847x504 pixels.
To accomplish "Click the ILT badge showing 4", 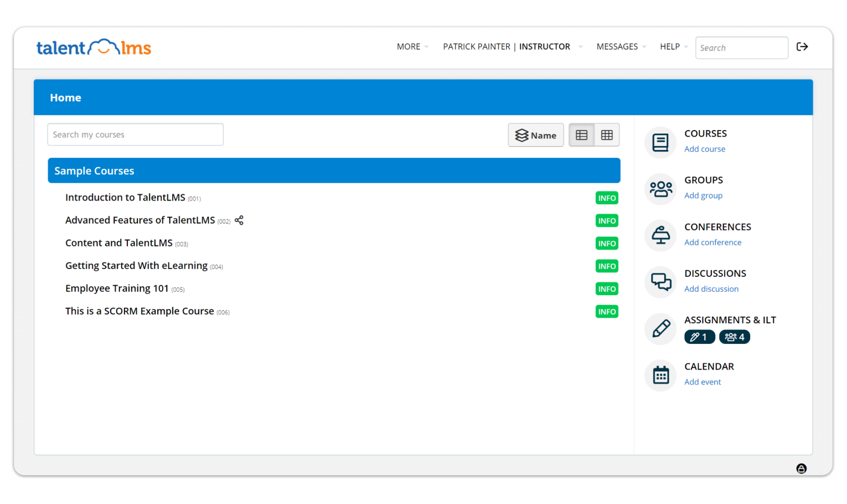I will coord(734,337).
